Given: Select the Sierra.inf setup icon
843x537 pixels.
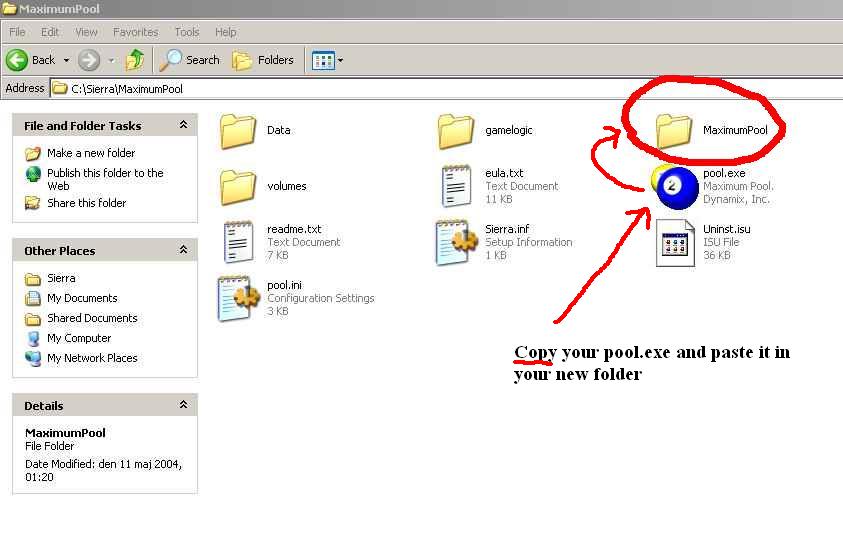Looking at the screenshot, I should coord(456,242).
